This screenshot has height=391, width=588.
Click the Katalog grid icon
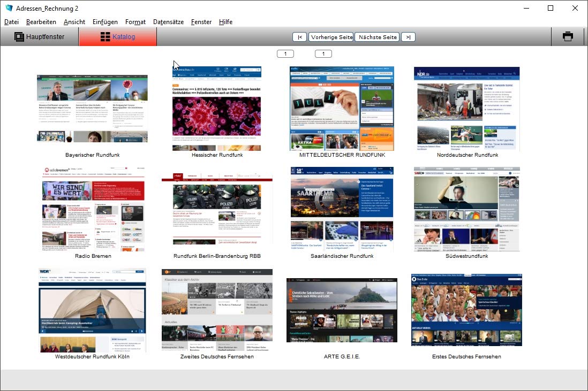click(105, 37)
